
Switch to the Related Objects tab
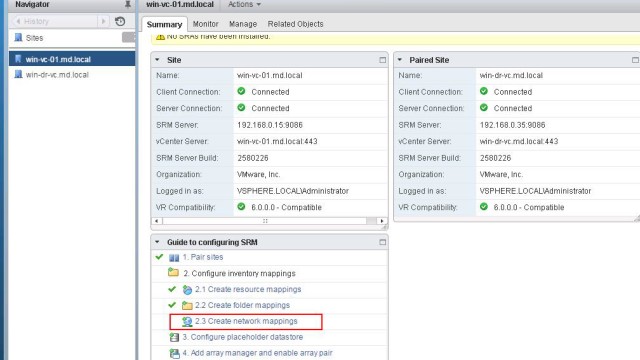coord(295,24)
